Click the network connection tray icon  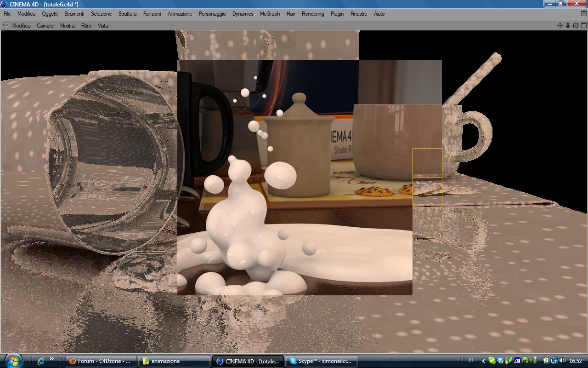pyautogui.click(x=554, y=361)
